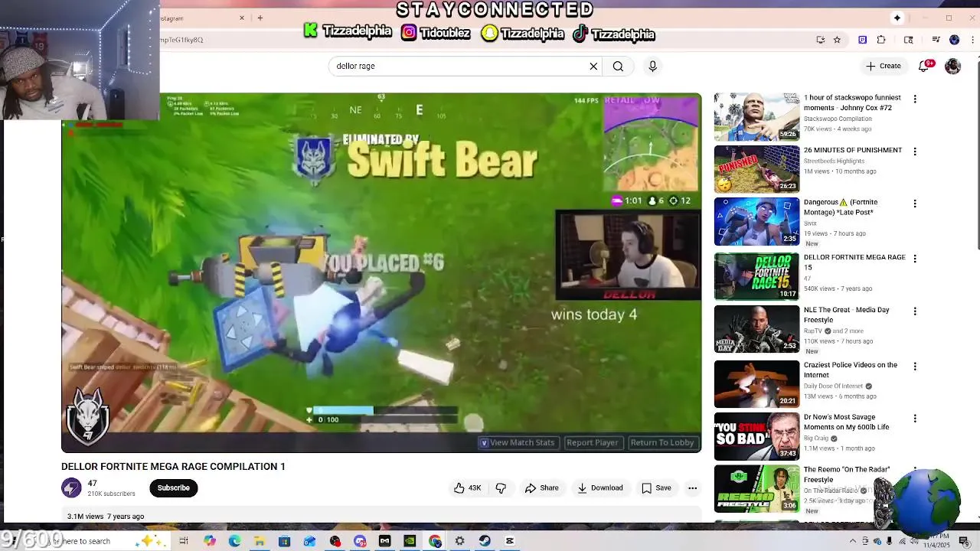Download the video
Screen dimensions: 980x551
[x=600, y=488]
